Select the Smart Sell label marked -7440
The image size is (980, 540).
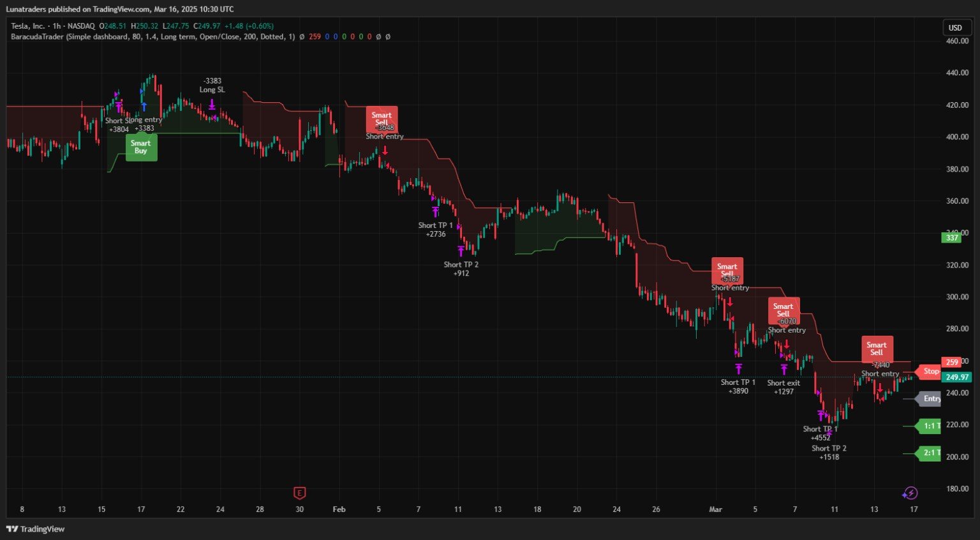pyautogui.click(x=877, y=349)
